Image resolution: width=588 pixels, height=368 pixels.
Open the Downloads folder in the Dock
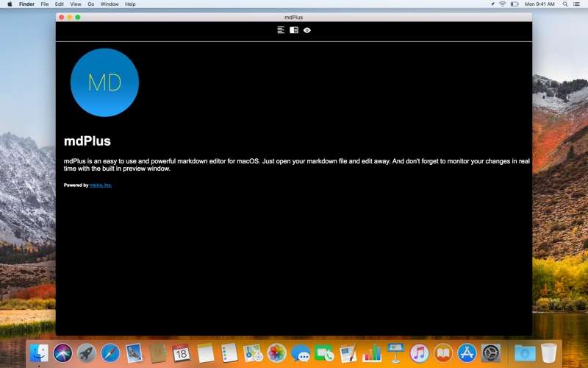click(x=525, y=353)
